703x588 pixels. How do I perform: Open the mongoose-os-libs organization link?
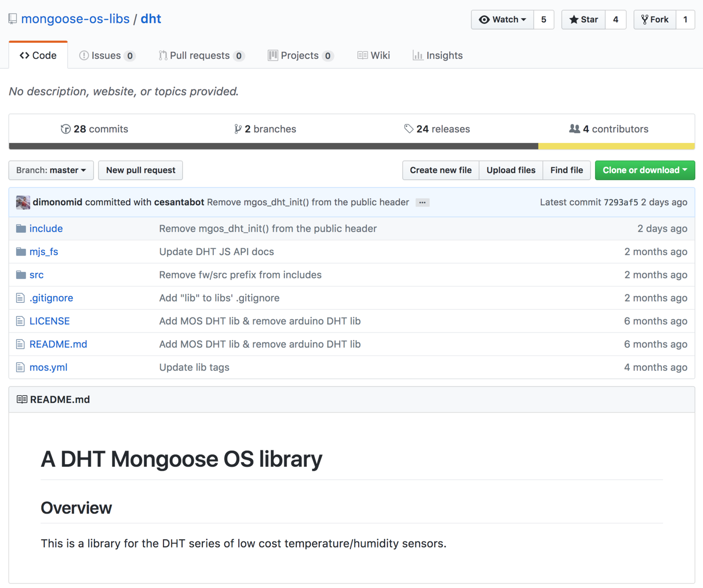point(75,19)
